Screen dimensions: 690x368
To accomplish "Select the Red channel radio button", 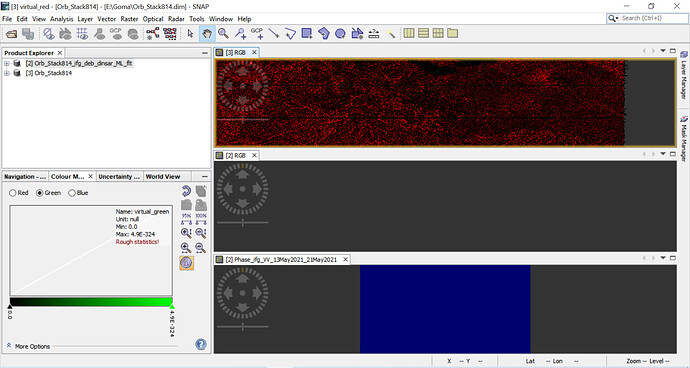I will tap(13, 193).
